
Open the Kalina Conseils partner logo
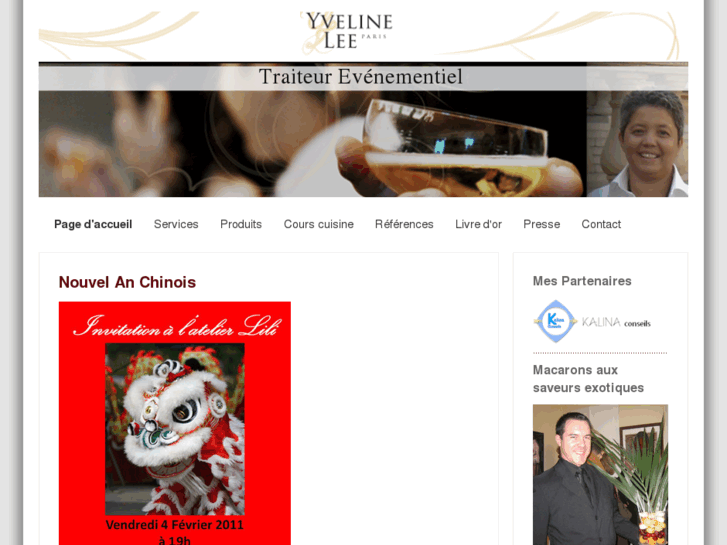(592, 321)
